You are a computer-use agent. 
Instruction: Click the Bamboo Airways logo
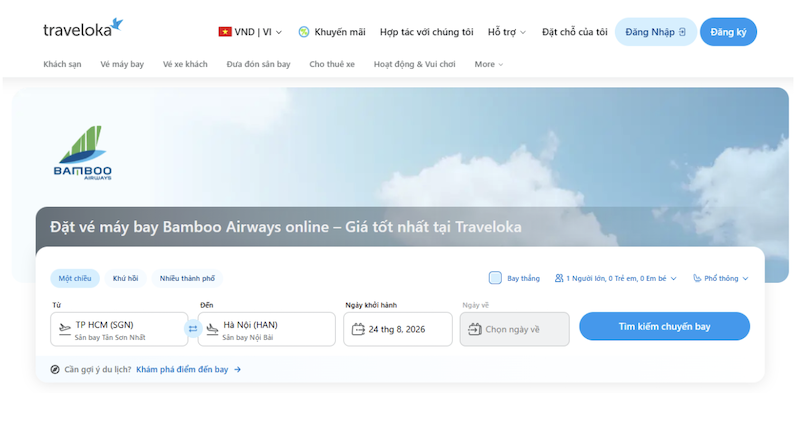coord(83,153)
